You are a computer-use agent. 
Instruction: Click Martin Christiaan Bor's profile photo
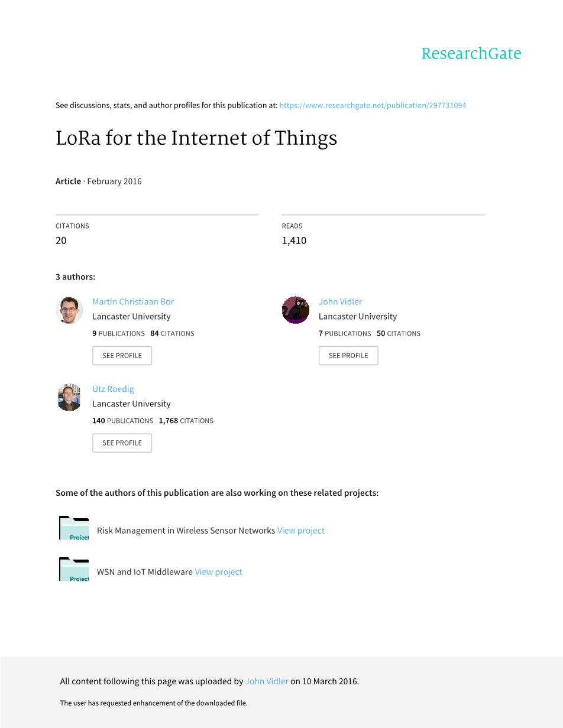[69, 310]
